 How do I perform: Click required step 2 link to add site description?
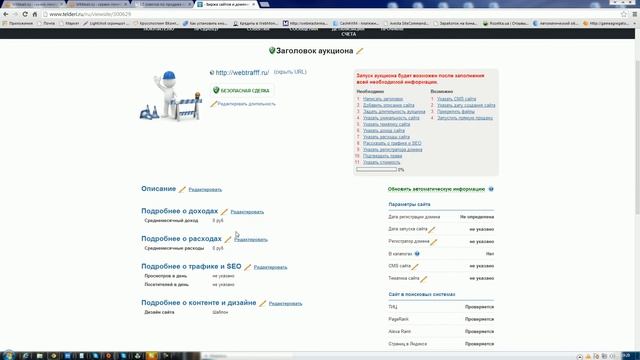(389, 105)
